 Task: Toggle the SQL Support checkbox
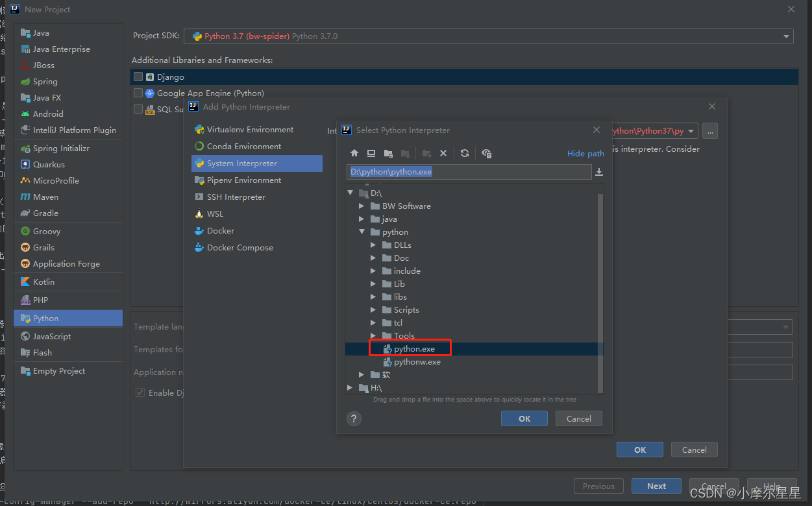pyautogui.click(x=138, y=110)
